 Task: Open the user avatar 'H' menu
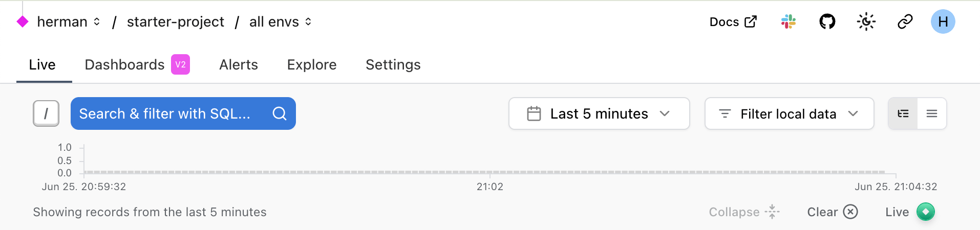(x=943, y=22)
